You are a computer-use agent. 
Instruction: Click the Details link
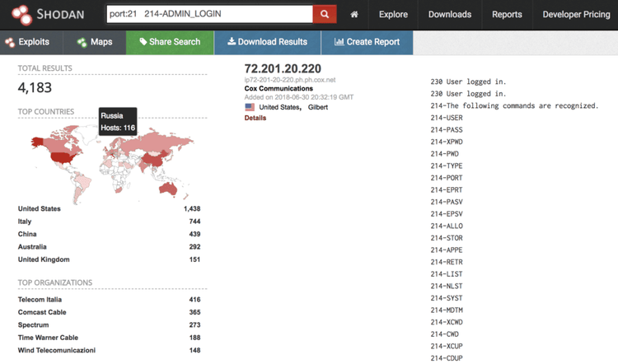coord(255,118)
